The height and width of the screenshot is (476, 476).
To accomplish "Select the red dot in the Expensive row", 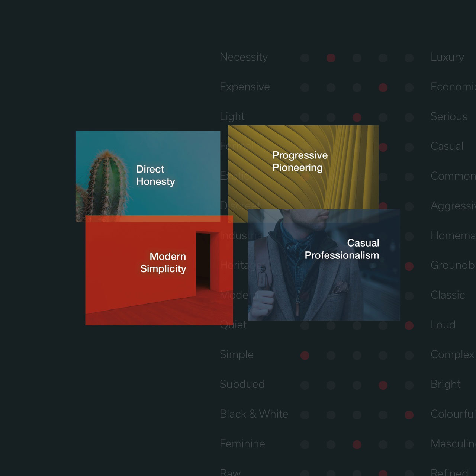I will tap(383, 87).
